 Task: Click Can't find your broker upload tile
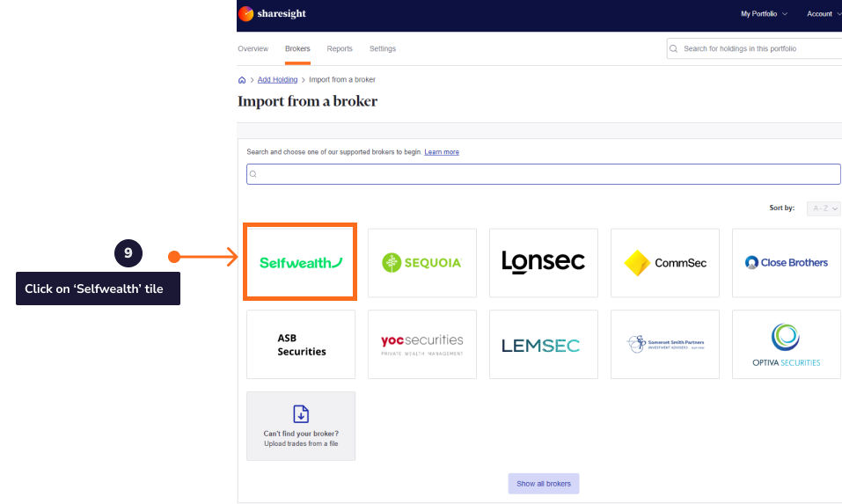coord(301,427)
